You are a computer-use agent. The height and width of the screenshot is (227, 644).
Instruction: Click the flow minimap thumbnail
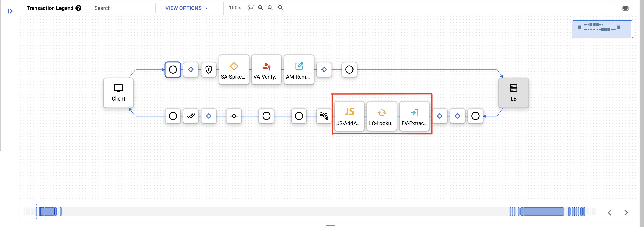pyautogui.click(x=602, y=29)
